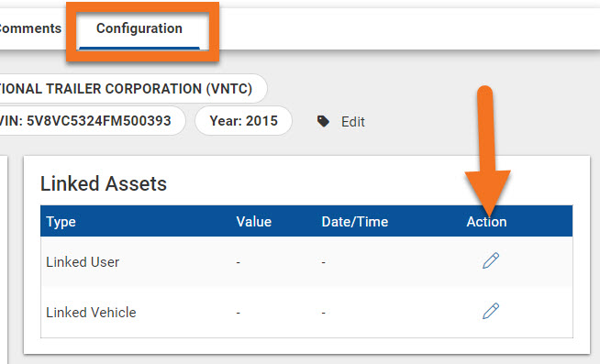Screen dimensions: 600x364
Task: Edit the Linked Vehicle row
Action: click(491, 311)
